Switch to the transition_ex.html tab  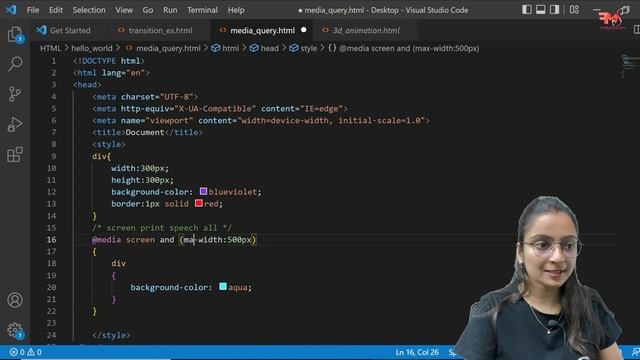pyautogui.click(x=160, y=30)
